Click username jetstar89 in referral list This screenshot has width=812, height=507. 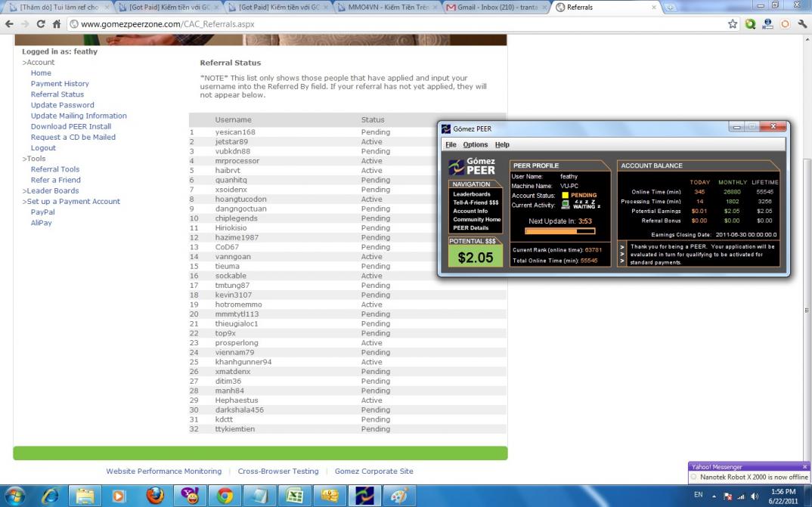coord(231,142)
